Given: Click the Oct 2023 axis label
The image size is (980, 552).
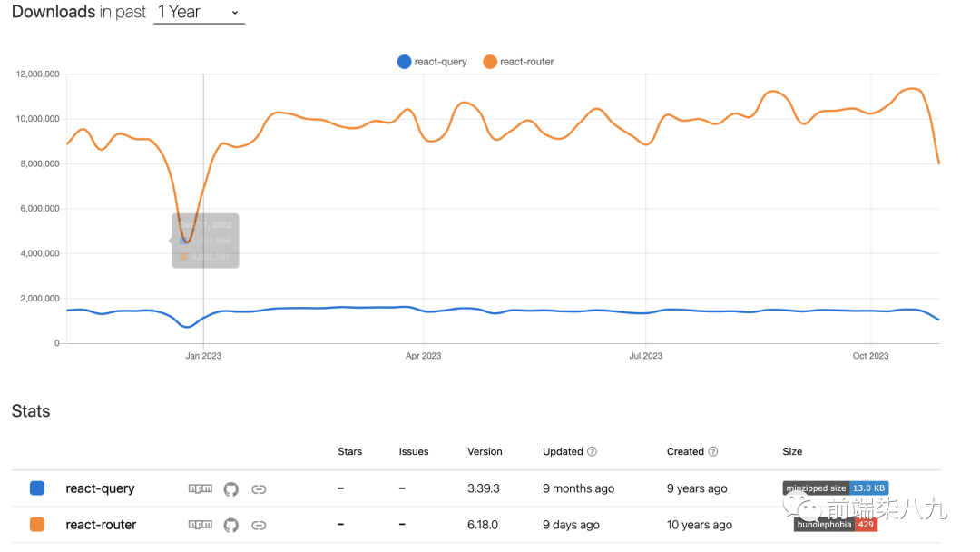Looking at the screenshot, I should (870, 356).
